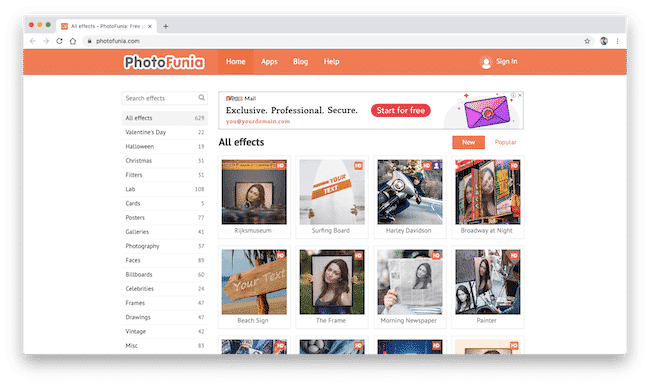
Task: Open the Blog nav item
Action: tap(301, 62)
